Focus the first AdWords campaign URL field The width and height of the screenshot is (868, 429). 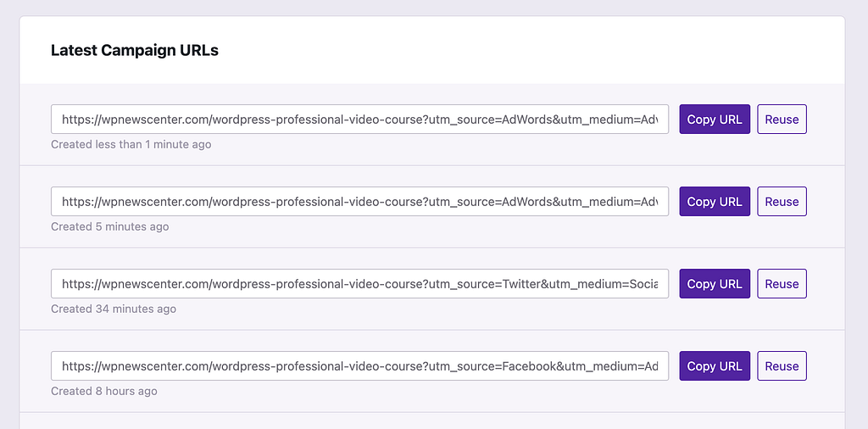[359, 120]
